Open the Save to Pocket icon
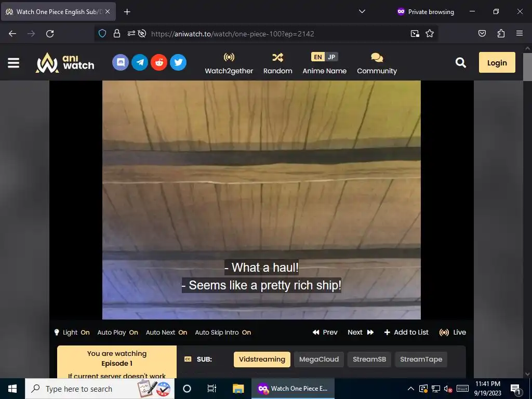The width and height of the screenshot is (532, 399). click(x=482, y=34)
